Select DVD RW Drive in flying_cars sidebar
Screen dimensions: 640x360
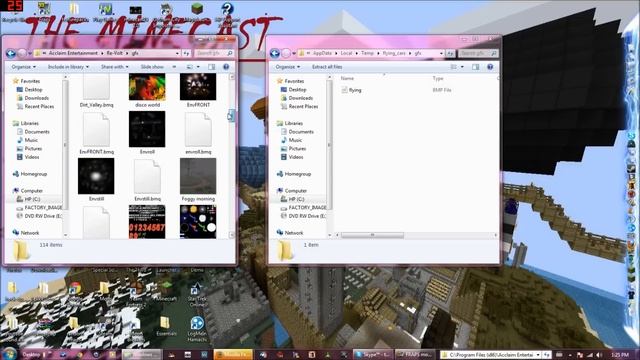click(303, 216)
